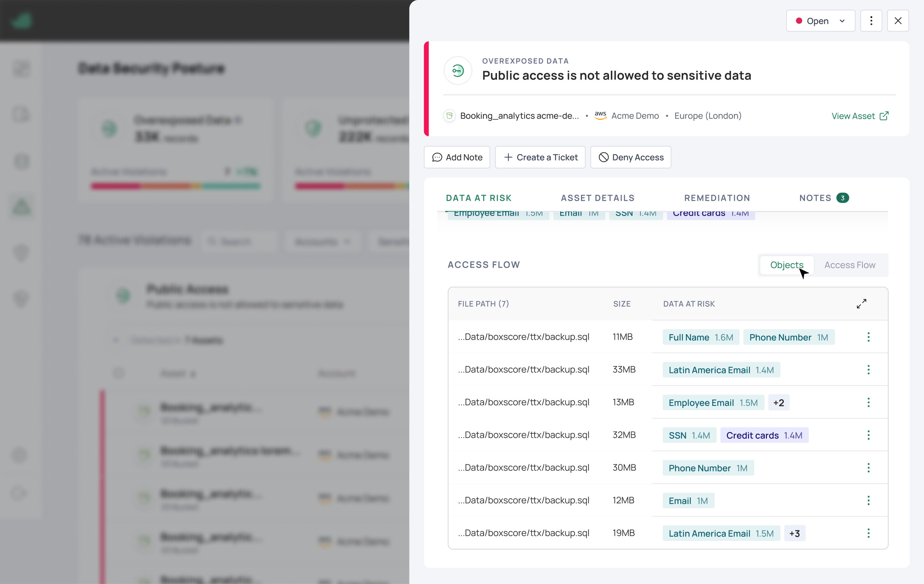
Task: Switch to the Asset Details tab
Action: (598, 198)
